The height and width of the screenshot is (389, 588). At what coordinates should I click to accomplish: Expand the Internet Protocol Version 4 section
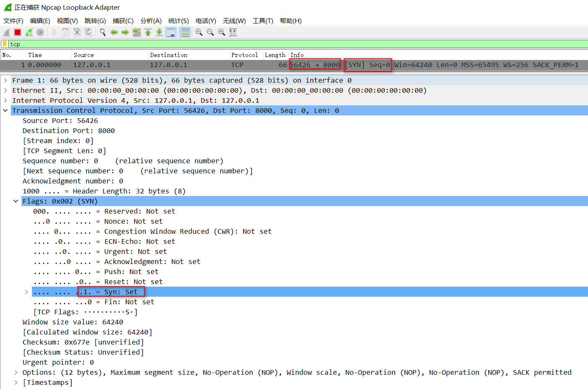(5, 100)
